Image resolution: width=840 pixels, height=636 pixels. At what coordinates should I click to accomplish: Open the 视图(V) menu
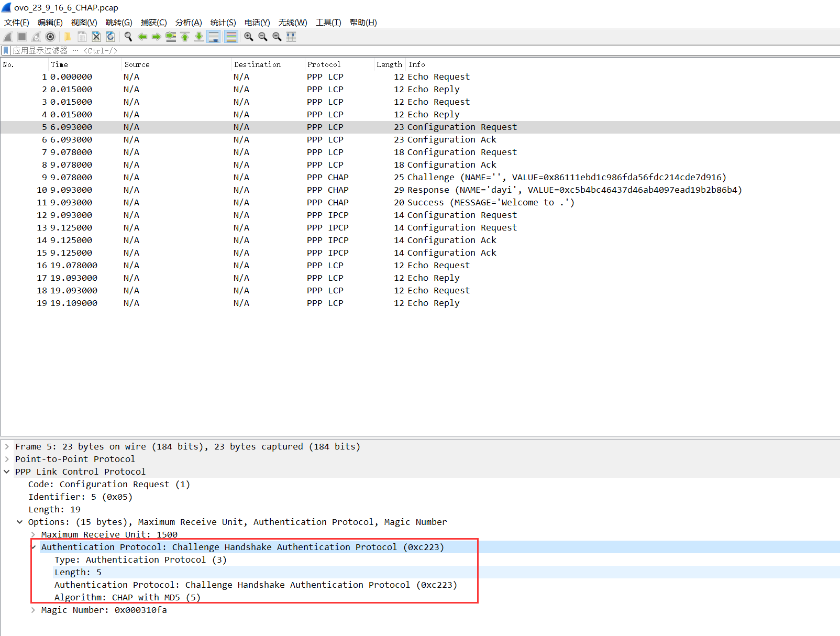[84, 23]
